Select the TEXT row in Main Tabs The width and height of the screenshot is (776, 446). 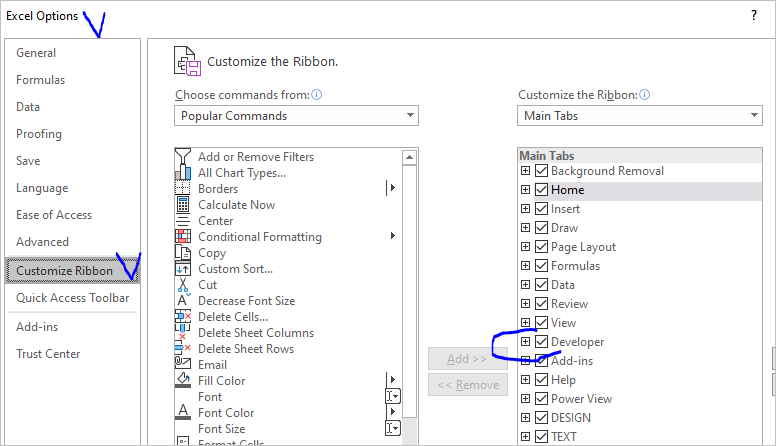coord(640,437)
